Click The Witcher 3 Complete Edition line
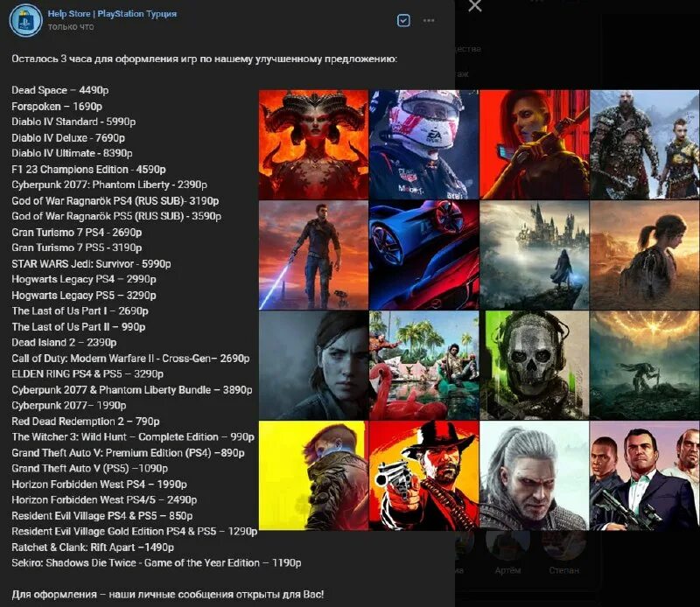 pyautogui.click(x=133, y=437)
